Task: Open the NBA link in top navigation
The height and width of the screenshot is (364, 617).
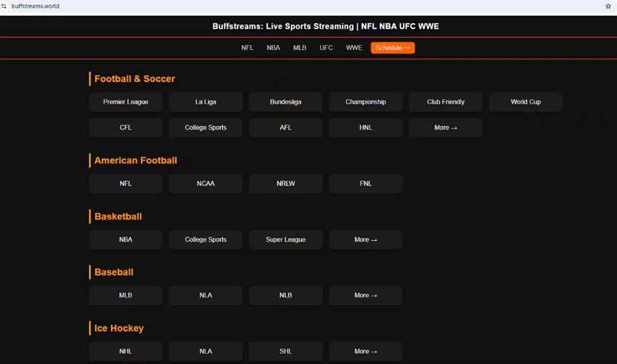Action: pos(274,48)
